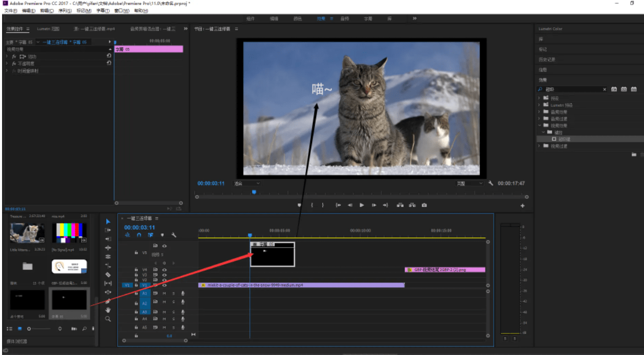Image resolution: width=644 pixels, height=355 pixels.
Task: Click Lift button in program monitor
Action: [400, 205]
